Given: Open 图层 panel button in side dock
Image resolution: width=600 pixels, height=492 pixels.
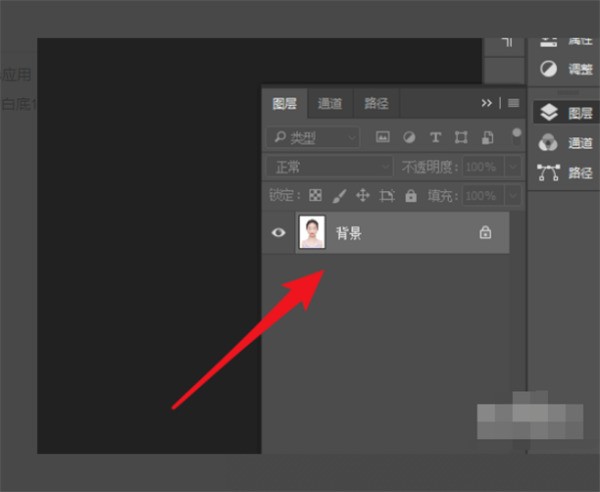Looking at the screenshot, I should coord(566,112).
